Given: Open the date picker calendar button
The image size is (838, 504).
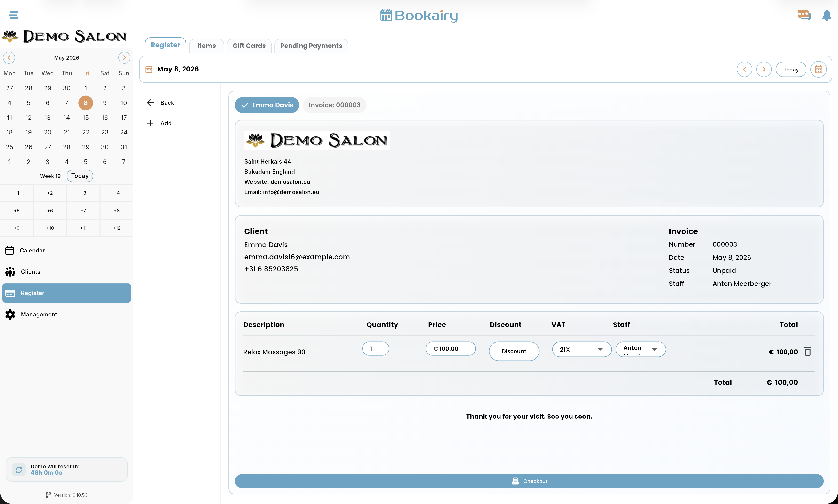Looking at the screenshot, I should tap(818, 69).
